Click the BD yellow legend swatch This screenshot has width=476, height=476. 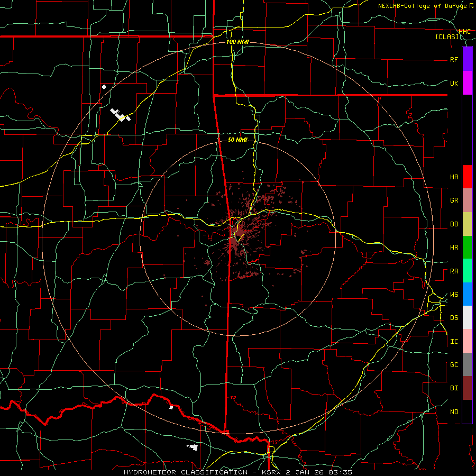467,224
